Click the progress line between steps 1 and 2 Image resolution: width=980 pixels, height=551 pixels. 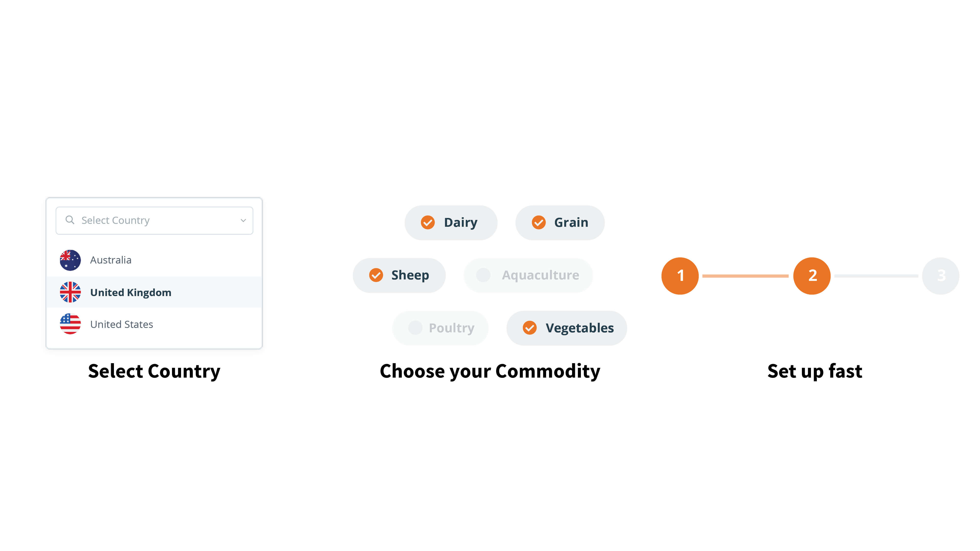[745, 276]
